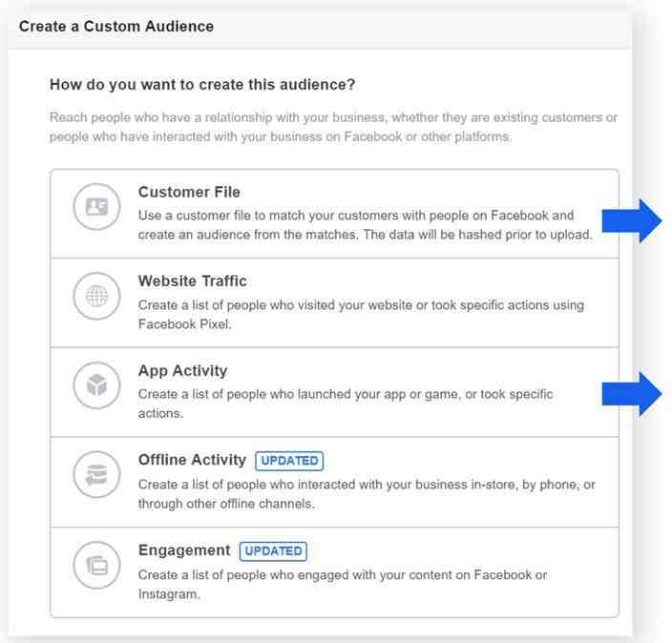Image resolution: width=672 pixels, height=643 pixels.
Task: Click the App Activity cube icon
Action: pos(96,386)
